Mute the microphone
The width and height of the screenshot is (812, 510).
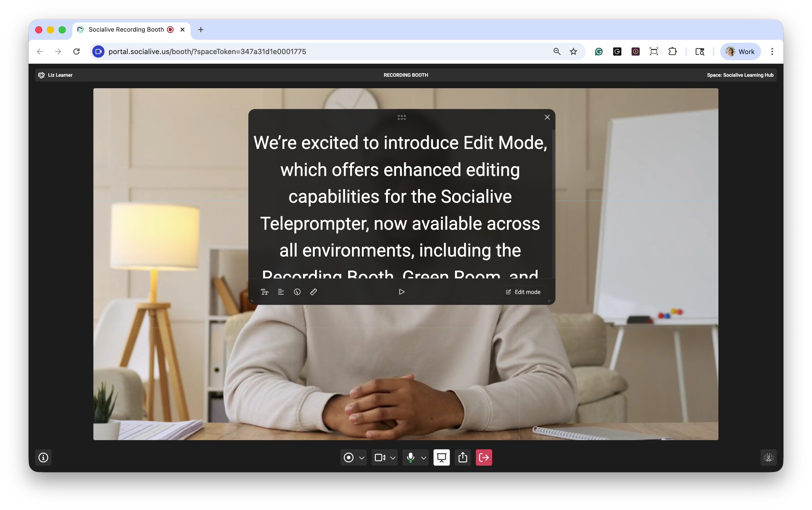pos(411,457)
